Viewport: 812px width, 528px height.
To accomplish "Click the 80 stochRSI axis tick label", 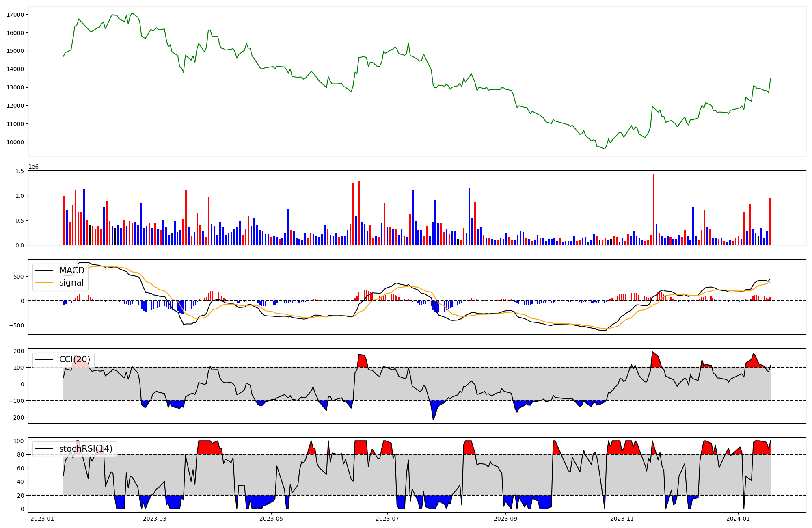I will pos(20,455).
